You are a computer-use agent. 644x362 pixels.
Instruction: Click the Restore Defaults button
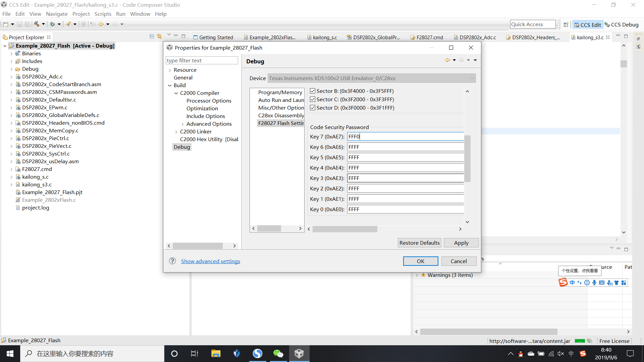(419, 243)
